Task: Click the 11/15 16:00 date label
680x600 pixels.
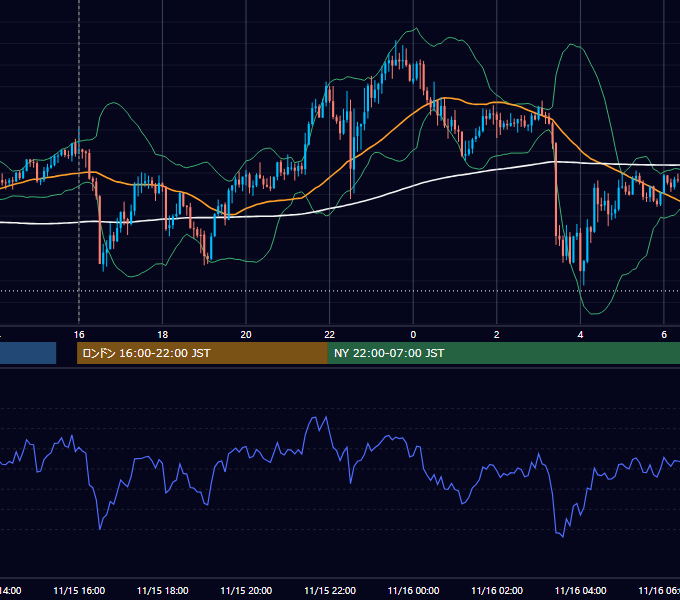Action: pyautogui.click(x=79, y=591)
